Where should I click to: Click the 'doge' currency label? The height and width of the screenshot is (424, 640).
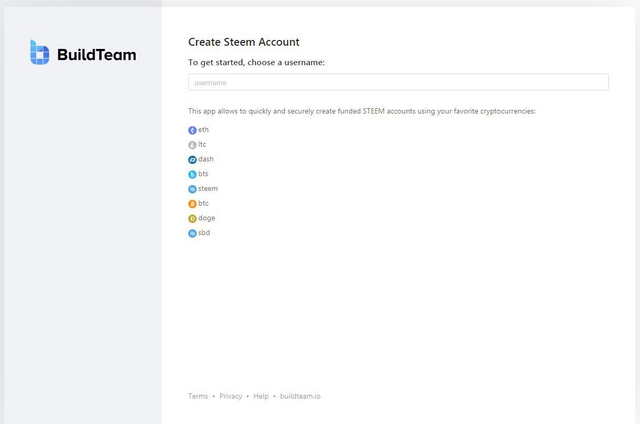point(207,218)
